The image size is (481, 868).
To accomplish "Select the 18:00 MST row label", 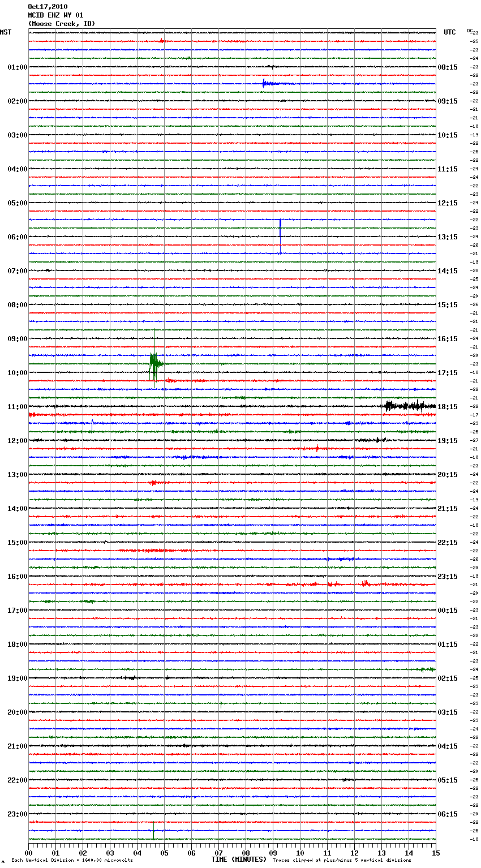I will coord(17,644).
